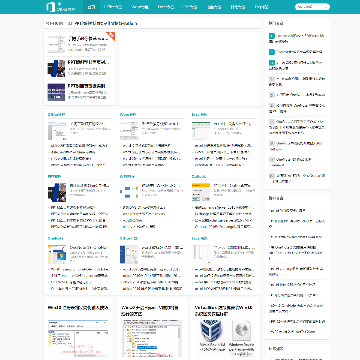
Task: Open the Windows desktop screenshot thumbnail
Action: [57, 254]
